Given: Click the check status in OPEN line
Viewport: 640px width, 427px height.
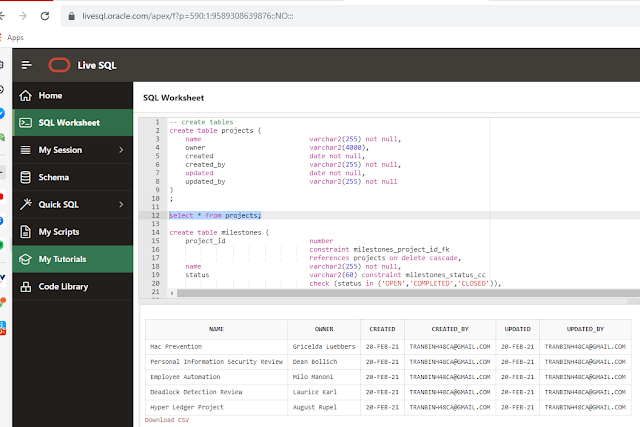Looking at the screenshot, I should [x=405, y=283].
